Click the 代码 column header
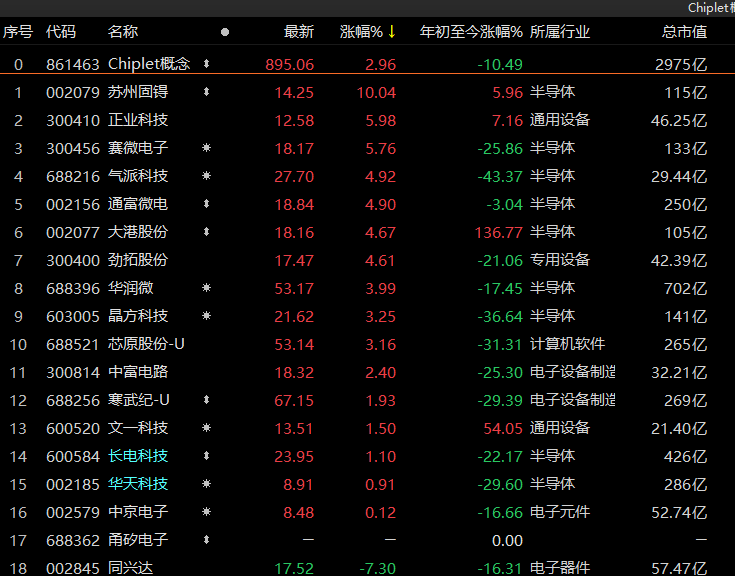Image resolution: width=735 pixels, height=576 pixels. pos(61,32)
